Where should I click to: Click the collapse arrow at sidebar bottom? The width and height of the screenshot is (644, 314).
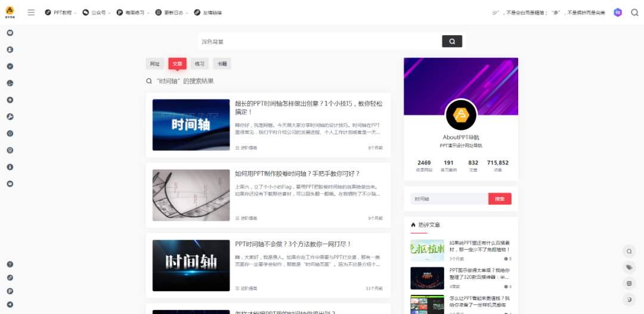point(10,304)
